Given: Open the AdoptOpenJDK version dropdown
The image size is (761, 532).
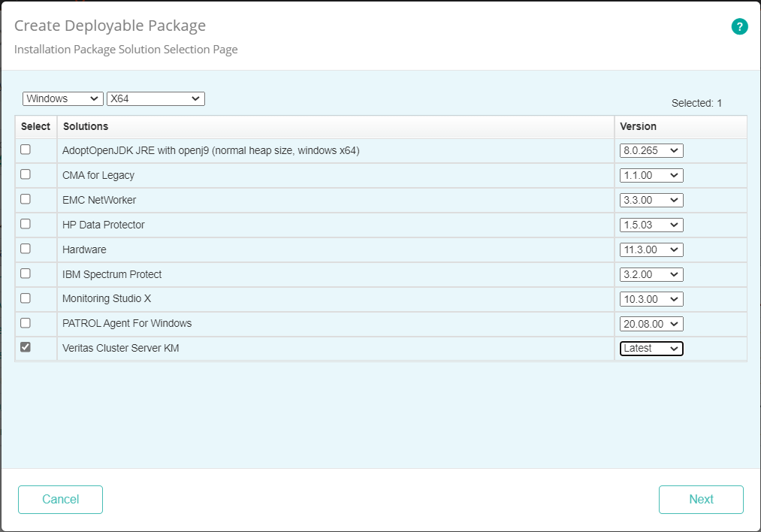Looking at the screenshot, I should point(651,150).
